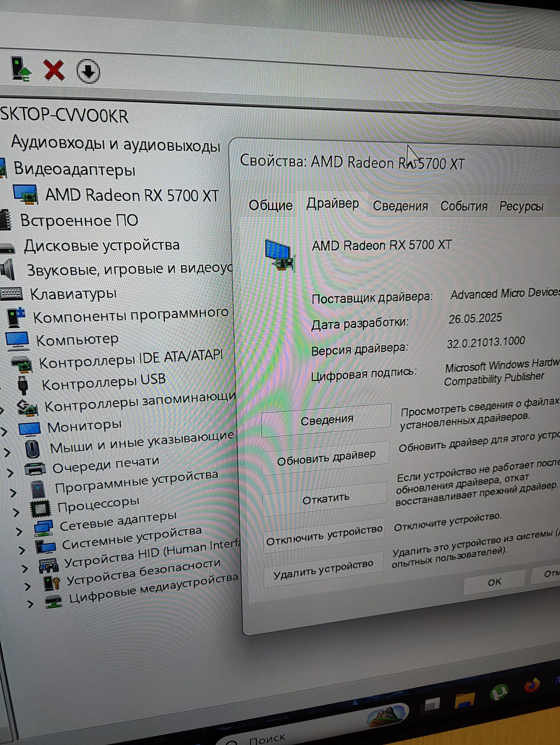560x745 pixels.
Task: Click the icon beside Устройства HID
Action: [49, 565]
